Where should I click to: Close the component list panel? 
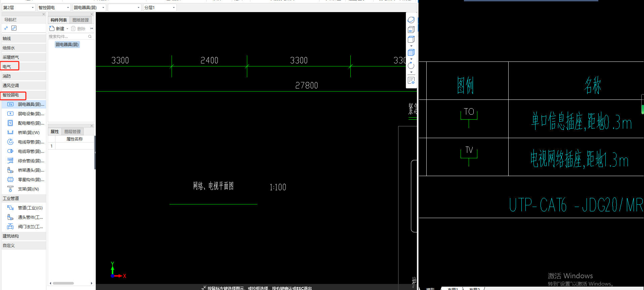coord(92,14)
